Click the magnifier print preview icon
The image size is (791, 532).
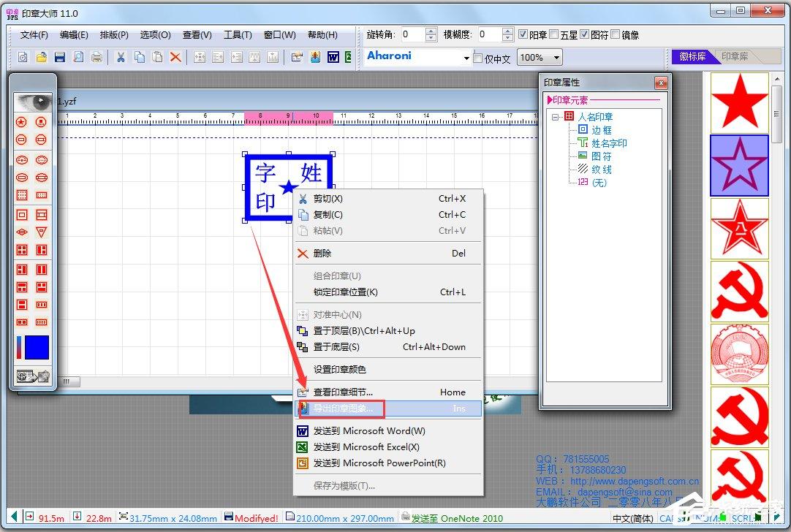(79, 57)
